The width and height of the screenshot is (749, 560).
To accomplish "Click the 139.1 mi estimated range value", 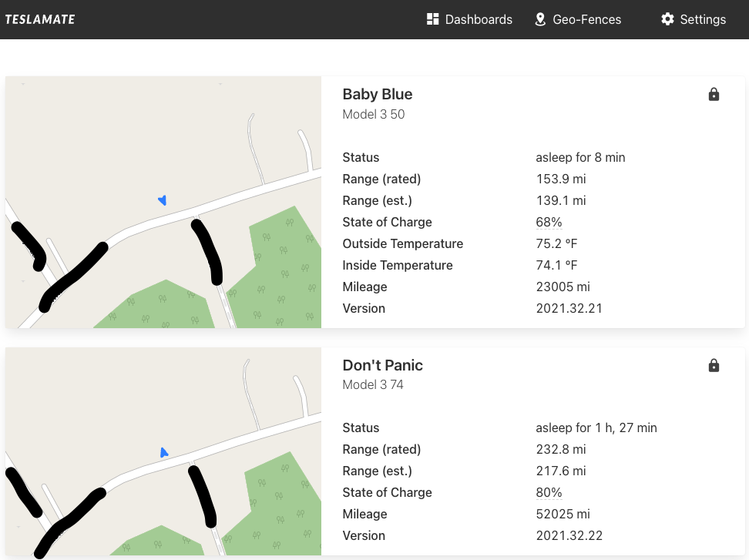I will [x=561, y=200].
